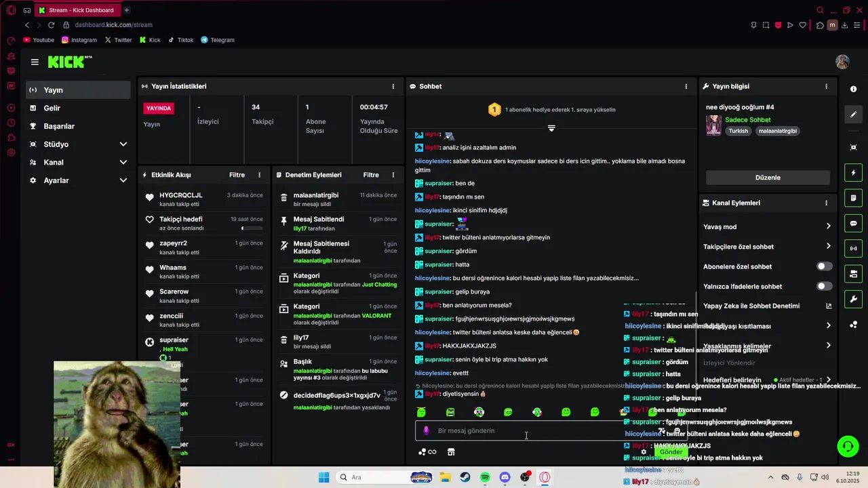Open Takipçilere özel sohbet options arrow
The width and height of the screenshot is (868, 488).
tap(828, 247)
